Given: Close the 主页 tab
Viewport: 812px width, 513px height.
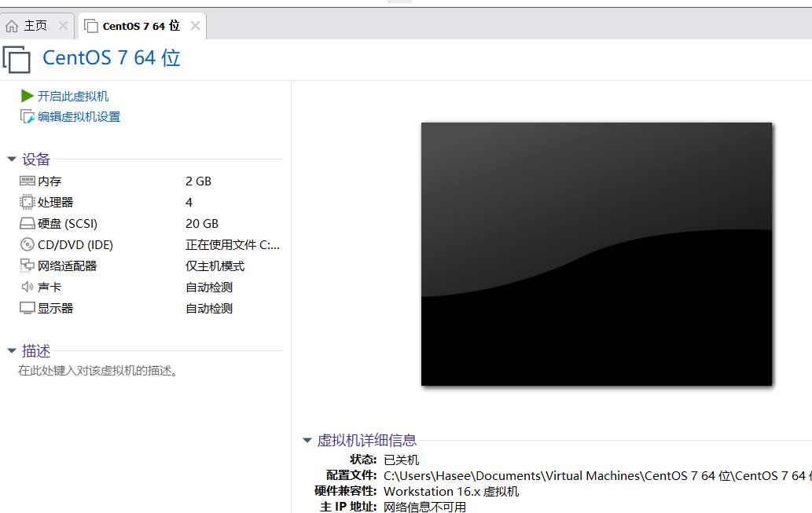Looking at the screenshot, I should point(63,25).
